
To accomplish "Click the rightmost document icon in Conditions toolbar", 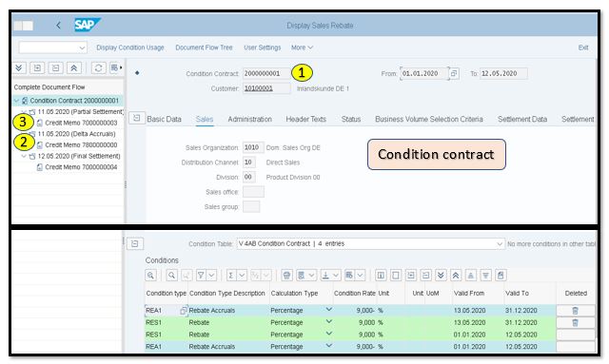I will (x=501, y=275).
